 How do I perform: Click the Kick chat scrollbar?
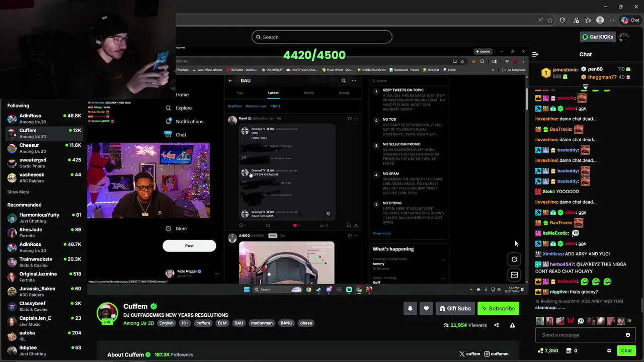pyautogui.click(x=641, y=305)
